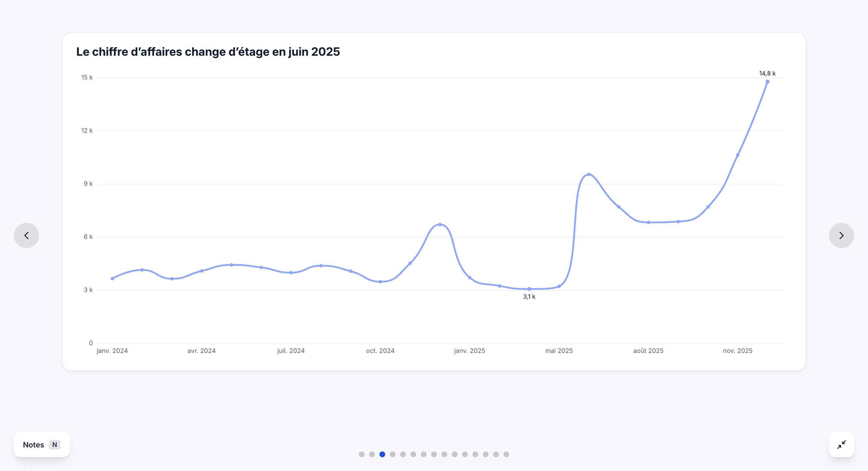Click the 3,1 k lowest data point
The height and width of the screenshot is (471, 868).
click(529, 289)
